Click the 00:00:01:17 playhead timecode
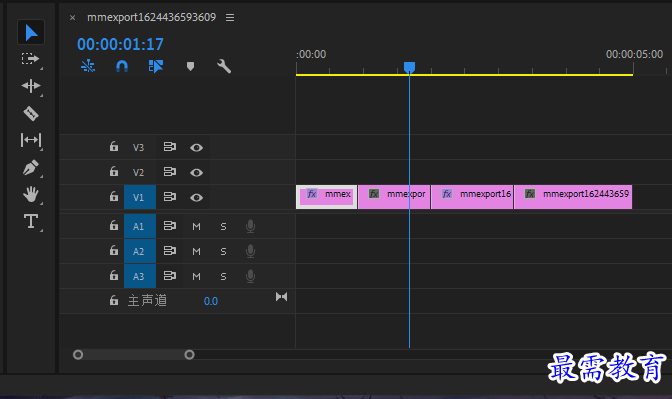Image resolution: width=672 pixels, height=399 pixels. click(x=120, y=44)
